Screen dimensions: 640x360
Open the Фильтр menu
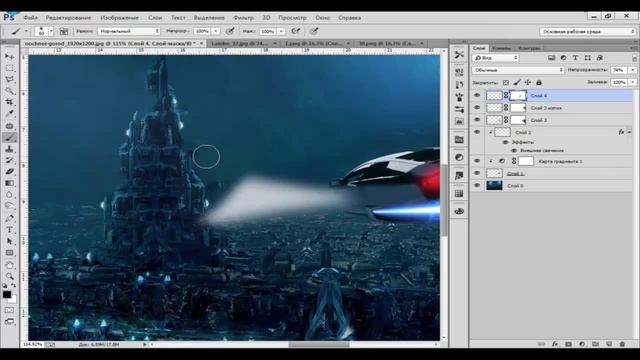243,18
